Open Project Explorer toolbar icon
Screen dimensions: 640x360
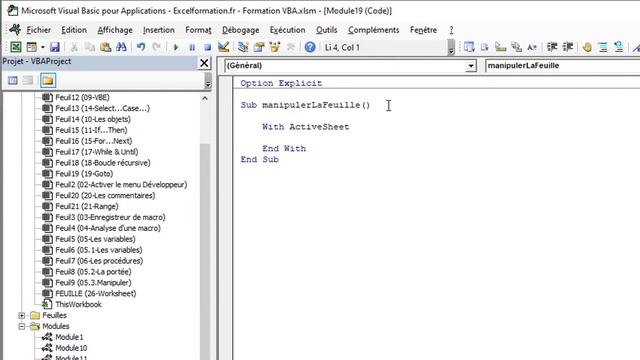[x=243, y=47]
